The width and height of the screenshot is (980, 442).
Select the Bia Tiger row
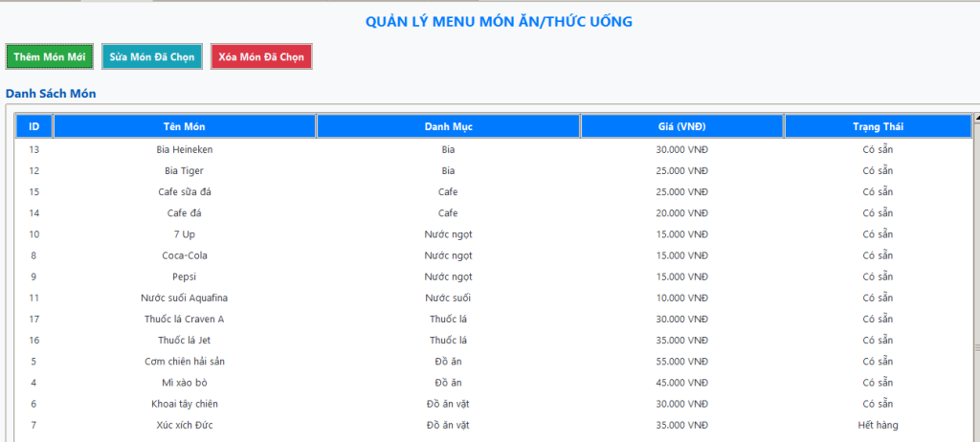[494, 170]
